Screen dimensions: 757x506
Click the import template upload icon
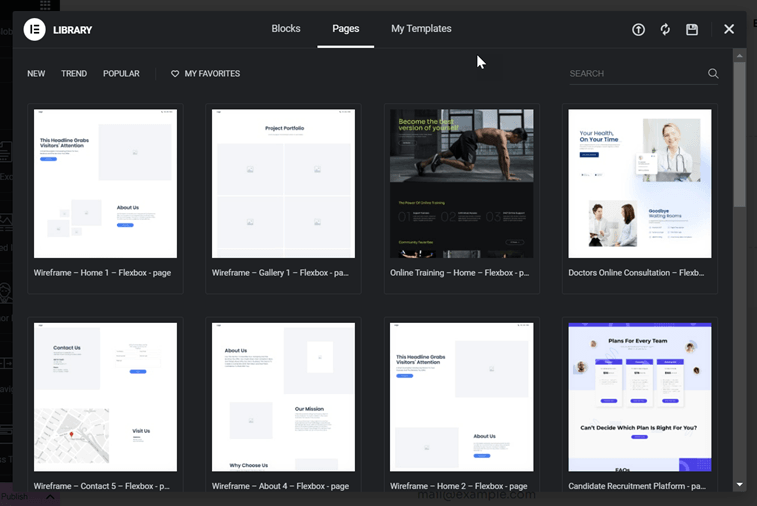[x=638, y=29]
